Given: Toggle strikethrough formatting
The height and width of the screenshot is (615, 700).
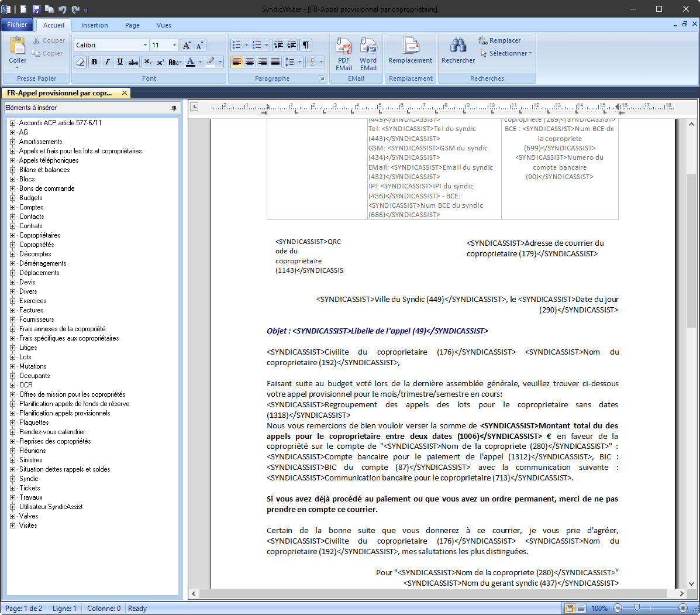Looking at the screenshot, I should 133,62.
